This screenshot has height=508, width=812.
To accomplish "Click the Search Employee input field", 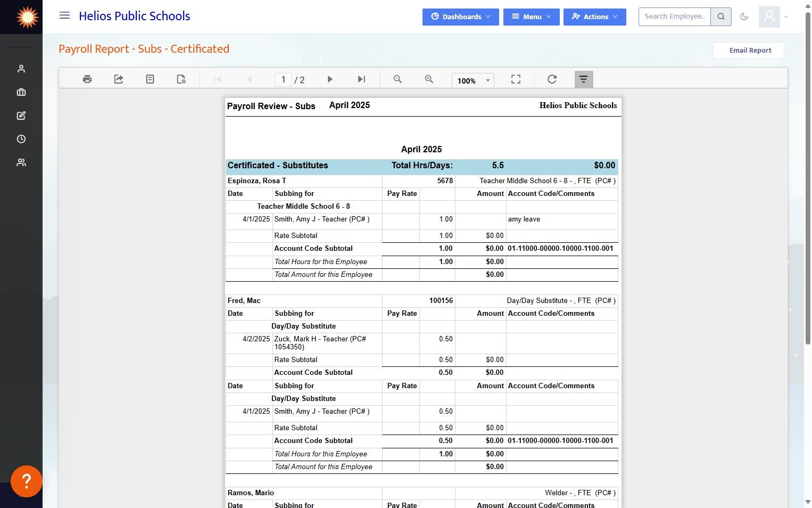I will [x=674, y=17].
